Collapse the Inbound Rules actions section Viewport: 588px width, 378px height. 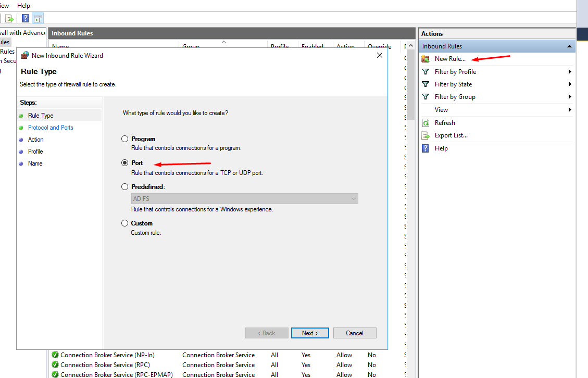(570, 46)
